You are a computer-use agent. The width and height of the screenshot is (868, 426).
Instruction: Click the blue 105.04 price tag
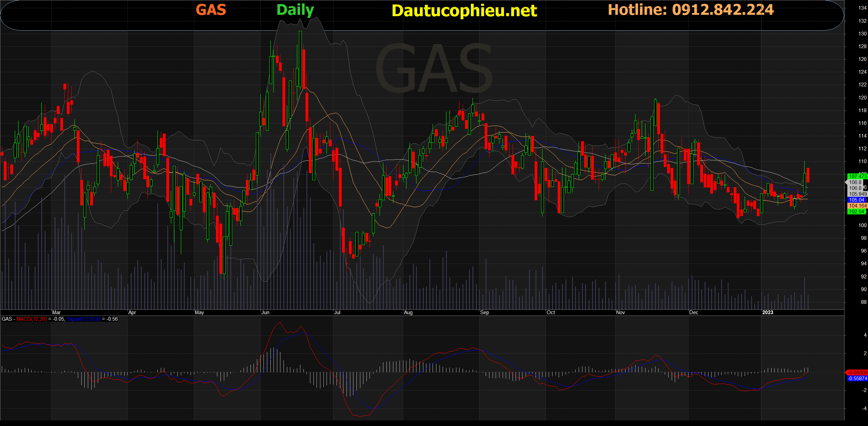coord(857,200)
